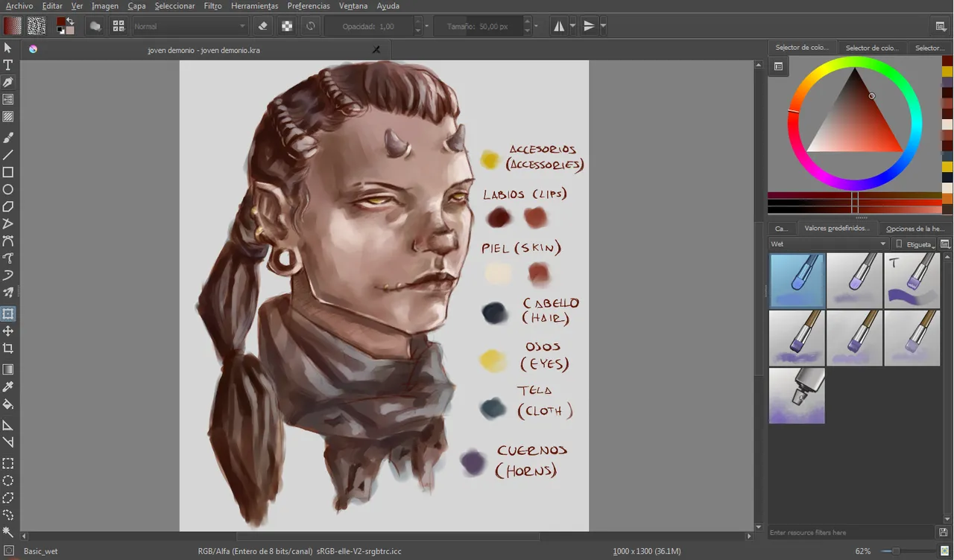Viewport: 954px width, 560px height.
Task: Open the brush settings editor
Action: [x=95, y=26]
